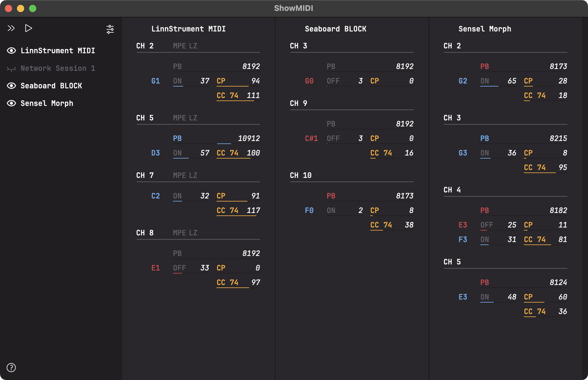
Task: Click Seaboard BLOCK sidebar entry label
Action: (x=51, y=86)
